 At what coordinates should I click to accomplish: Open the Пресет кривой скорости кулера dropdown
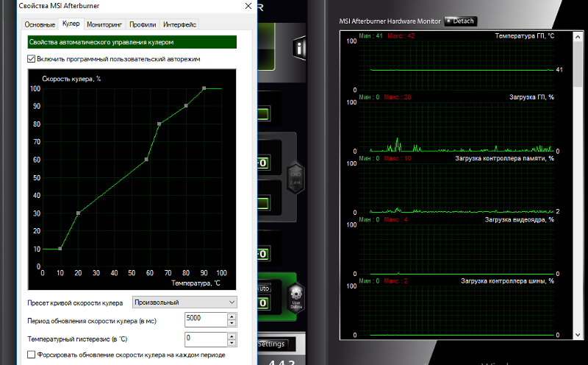pyautogui.click(x=184, y=302)
